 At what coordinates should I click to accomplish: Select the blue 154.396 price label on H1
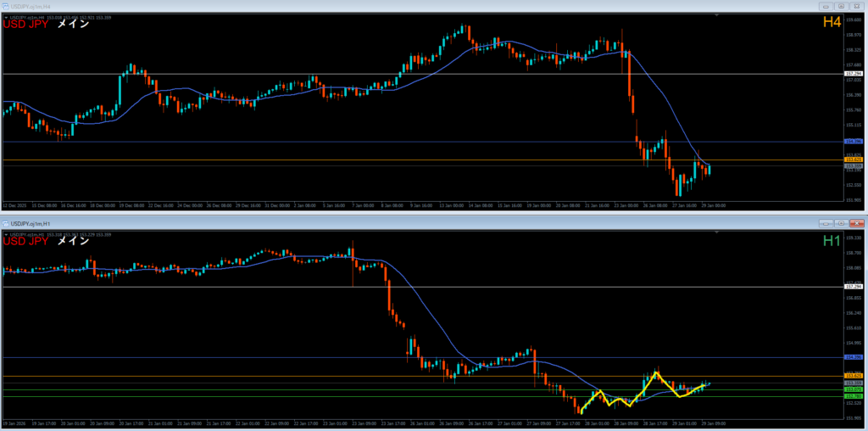[x=854, y=357]
